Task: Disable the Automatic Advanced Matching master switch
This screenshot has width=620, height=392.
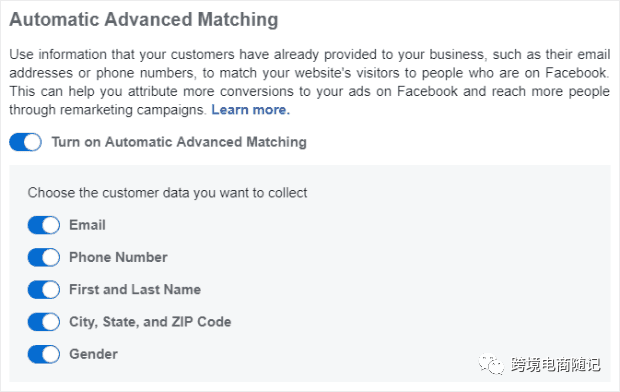Action: [x=25, y=142]
